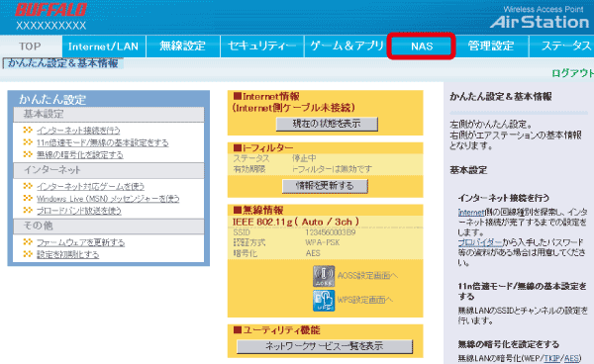Open ファームウェアを更新する link
Image resolution: width=594 pixels, height=364 pixels.
point(80,242)
